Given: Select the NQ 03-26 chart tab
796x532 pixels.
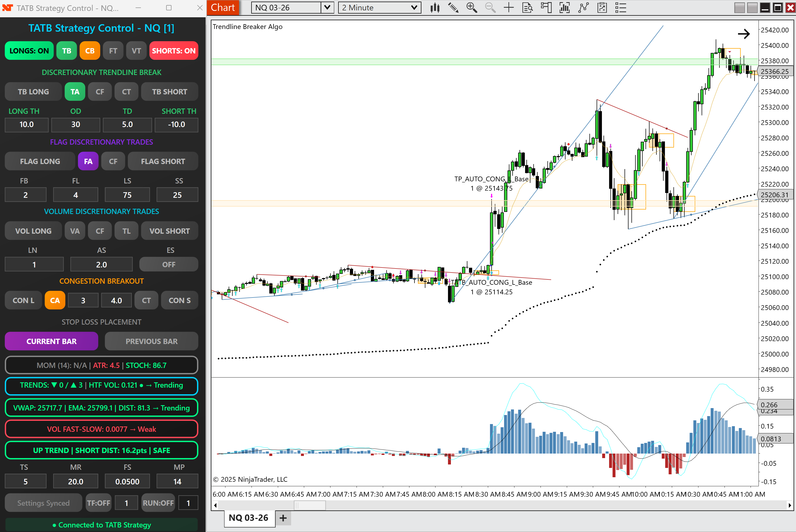Looking at the screenshot, I should click(248, 518).
